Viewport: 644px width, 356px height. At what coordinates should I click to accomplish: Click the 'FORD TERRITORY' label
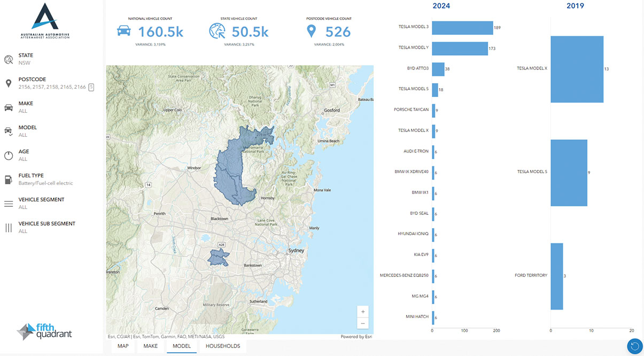pos(531,276)
